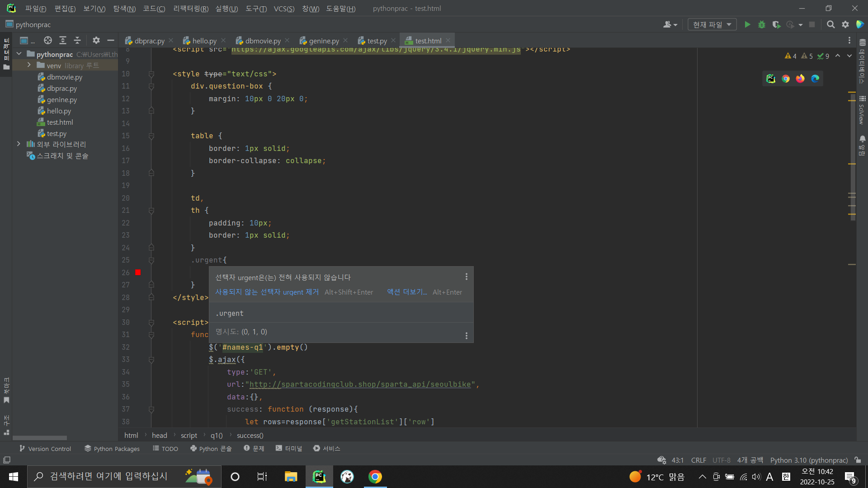
Task: Open IDE settings gear in top toolbar
Action: pyautogui.click(x=845, y=24)
